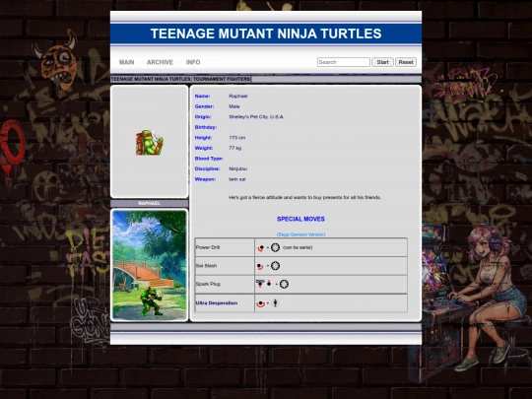Select the Spark Plug move name

click(208, 284)
